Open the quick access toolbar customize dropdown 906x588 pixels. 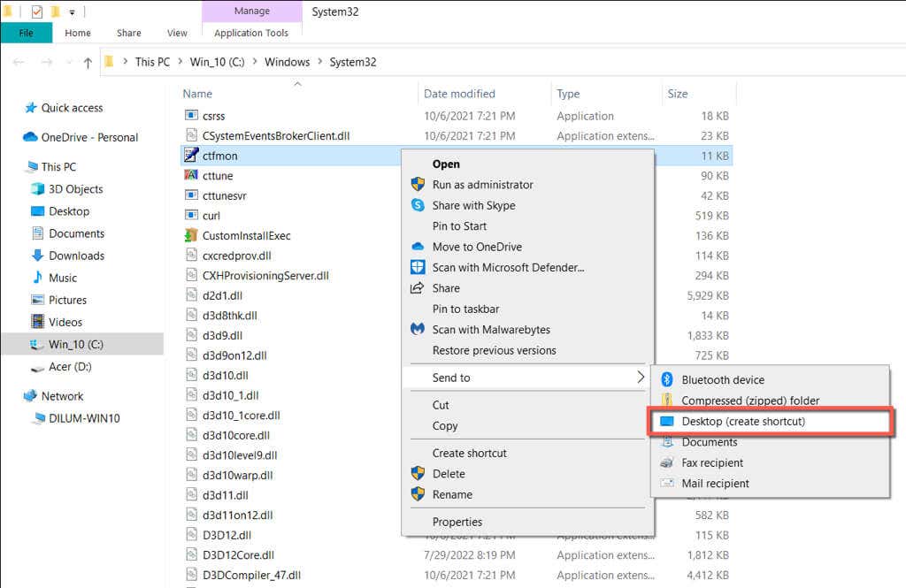(x=72, y=11)
